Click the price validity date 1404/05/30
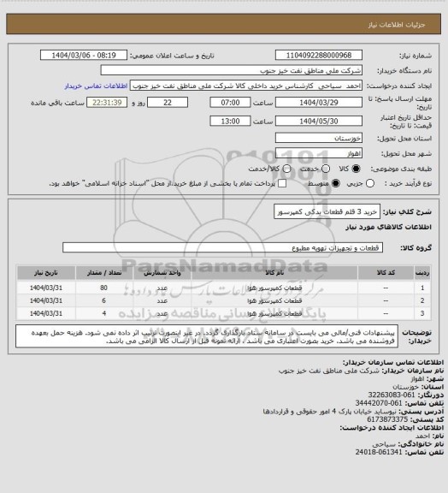The width and height of the screenshot is (448, 493). click(319, 121)
